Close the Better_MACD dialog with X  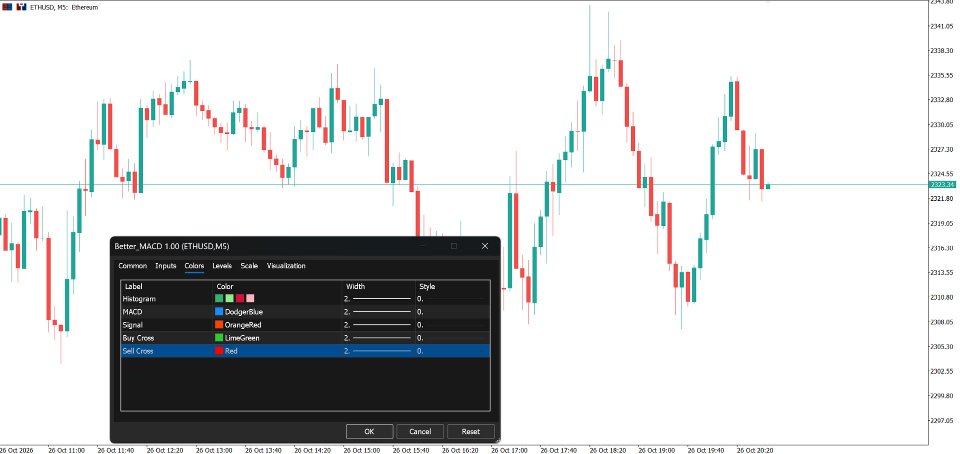(485, 246)
